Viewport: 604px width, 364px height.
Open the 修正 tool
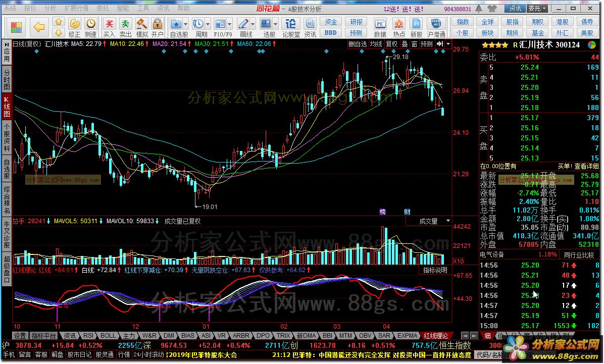coord(74,28)
